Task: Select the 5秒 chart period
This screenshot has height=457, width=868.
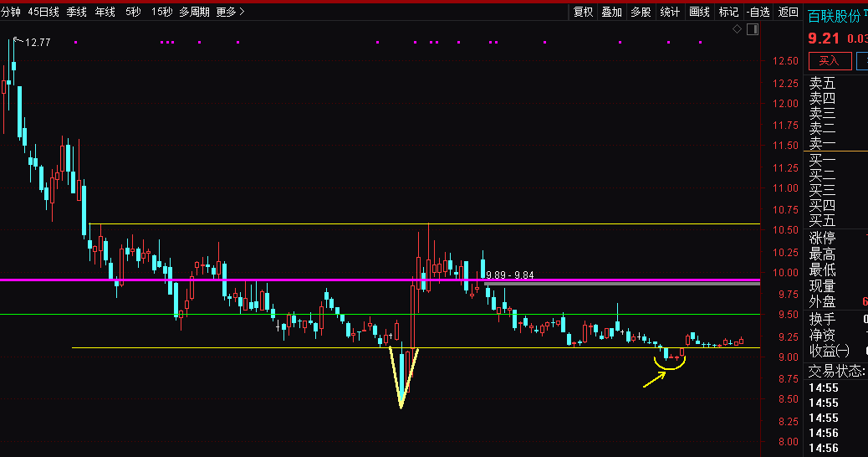Action: tap(134, 12)
